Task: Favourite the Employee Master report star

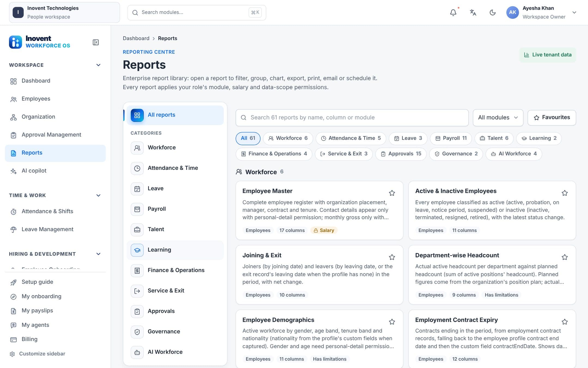Action: pos(392,193)
